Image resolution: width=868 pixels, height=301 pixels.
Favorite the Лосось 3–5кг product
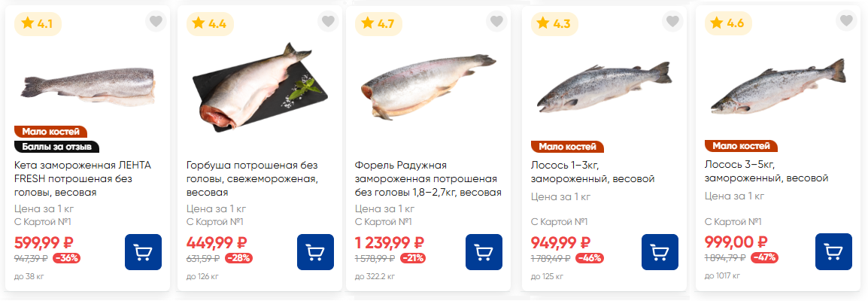point(846,22)
